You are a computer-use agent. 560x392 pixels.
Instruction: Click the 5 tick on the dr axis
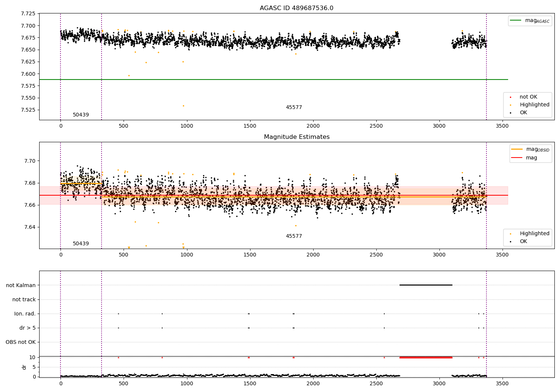tap(34, 367)
